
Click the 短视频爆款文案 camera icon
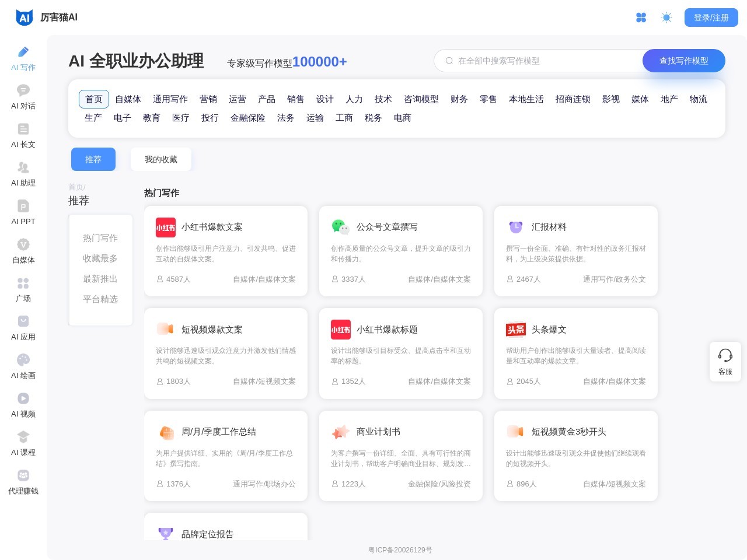[x=166, y=330]
